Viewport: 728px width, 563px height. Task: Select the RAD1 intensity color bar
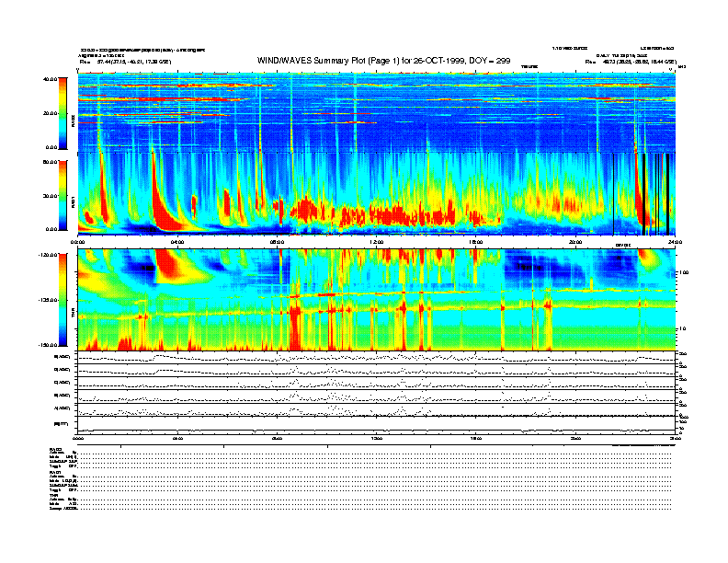(63, 195)
